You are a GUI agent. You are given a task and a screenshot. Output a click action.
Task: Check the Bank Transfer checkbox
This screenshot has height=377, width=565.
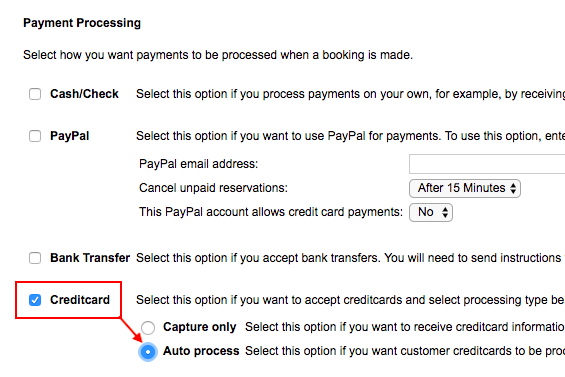(35, 258)
